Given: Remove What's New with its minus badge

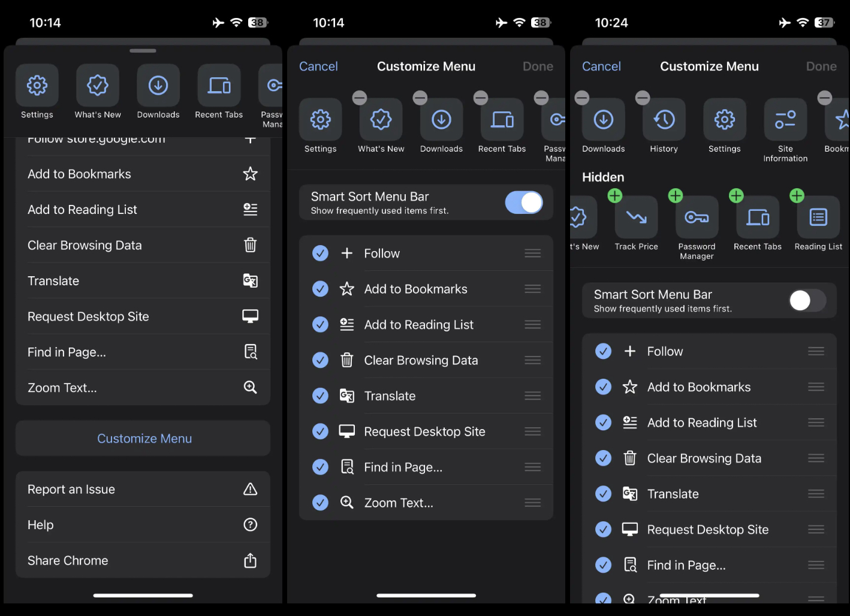Looking at the screenshot, I should point(360,98).
